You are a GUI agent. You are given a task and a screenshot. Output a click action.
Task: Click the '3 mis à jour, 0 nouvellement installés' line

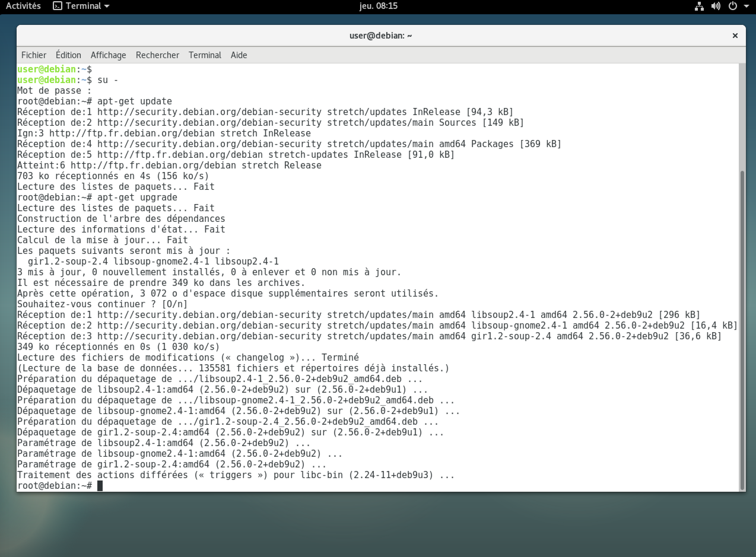209,272
